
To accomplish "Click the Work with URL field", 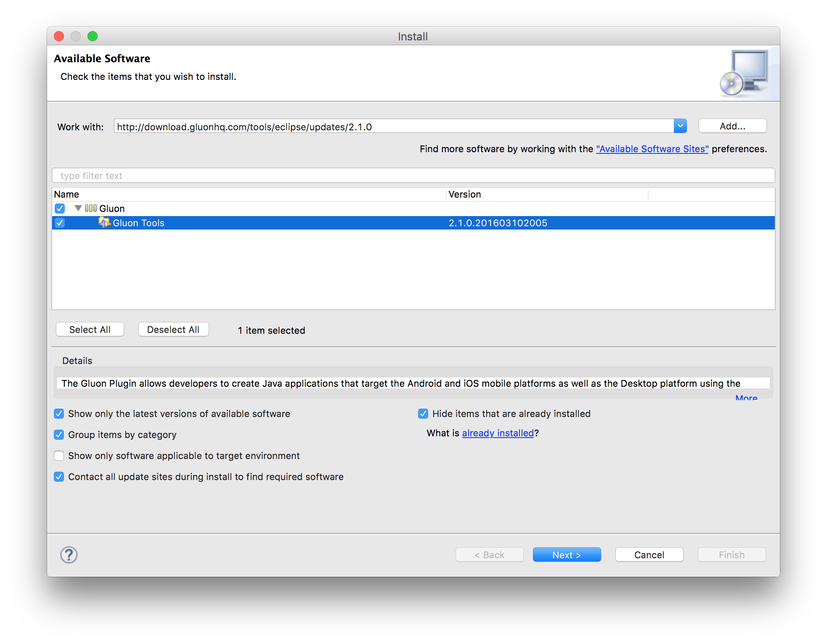I will [x=394, y=126].
